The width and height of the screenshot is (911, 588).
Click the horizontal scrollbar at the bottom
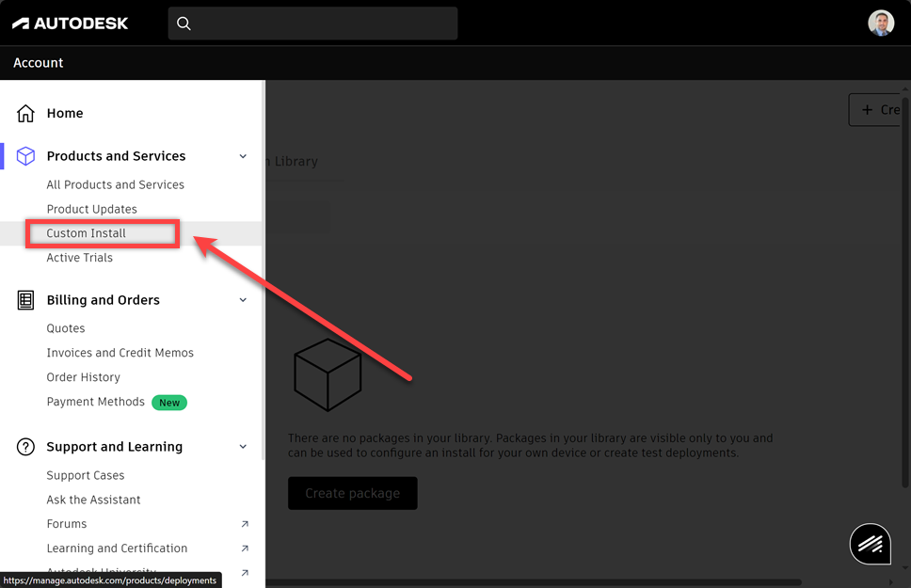[x=565, y=580]
